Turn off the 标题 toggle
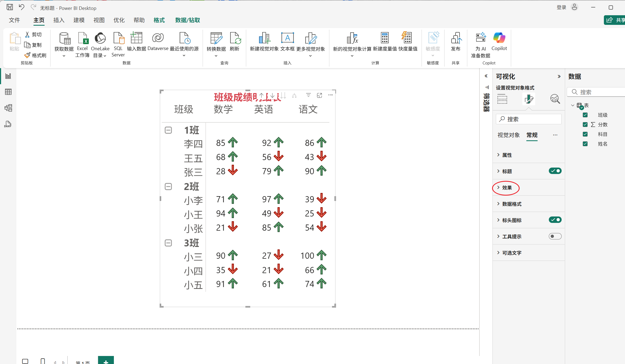 pyautogui.click(x=555, y=171)
